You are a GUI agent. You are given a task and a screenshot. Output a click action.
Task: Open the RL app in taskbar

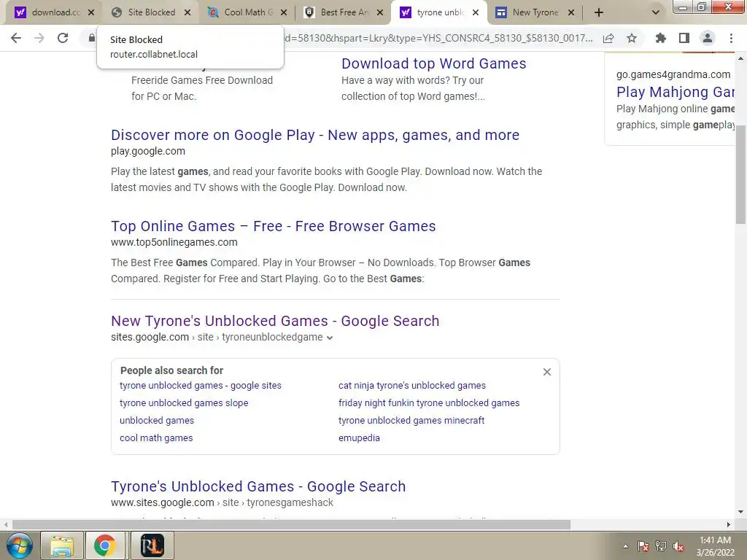click(x=152, y=545)
